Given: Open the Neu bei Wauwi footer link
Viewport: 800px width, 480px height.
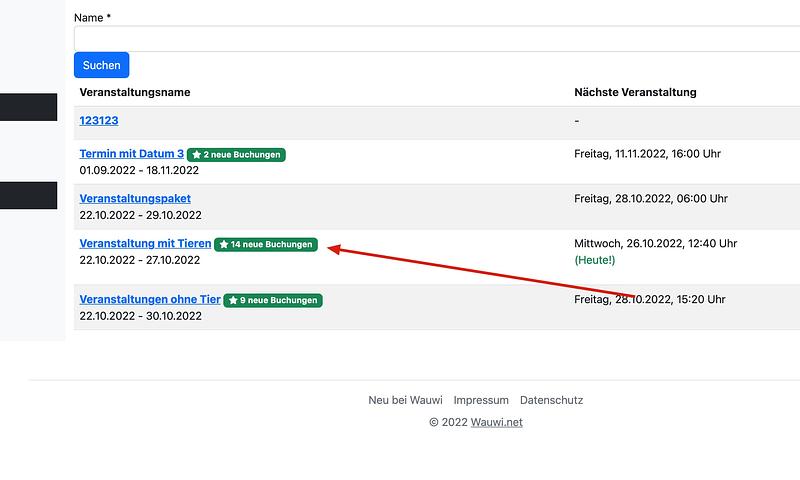Looking at the screenshot, I should [x=405, y=400].
